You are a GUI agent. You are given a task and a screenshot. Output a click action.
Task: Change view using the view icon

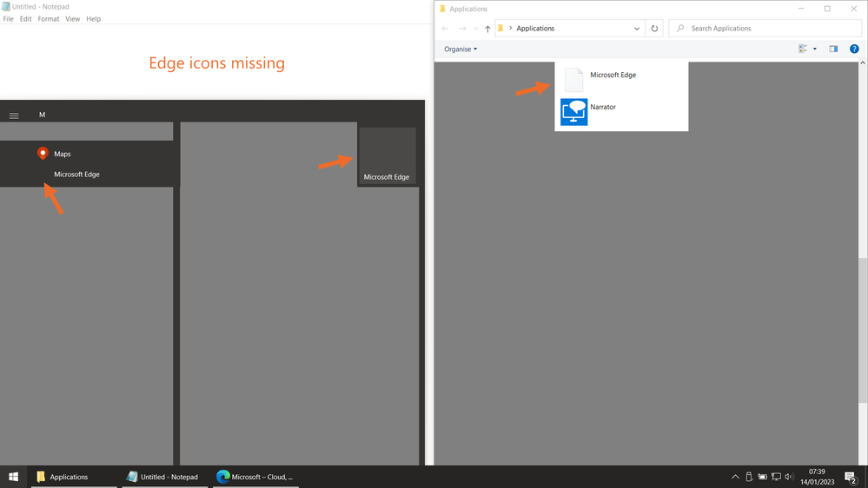tap(803, 49)
